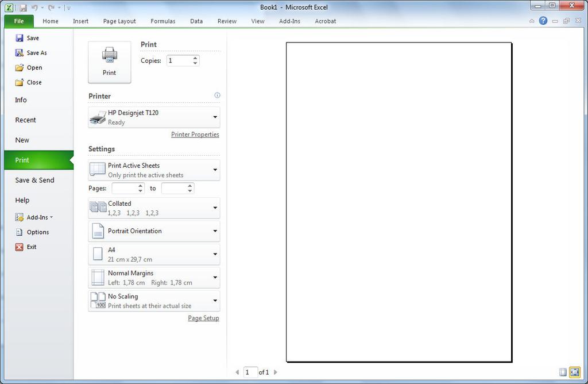
Task: Expand the Normal Margins dropdown
Action: tap(154, 278)
